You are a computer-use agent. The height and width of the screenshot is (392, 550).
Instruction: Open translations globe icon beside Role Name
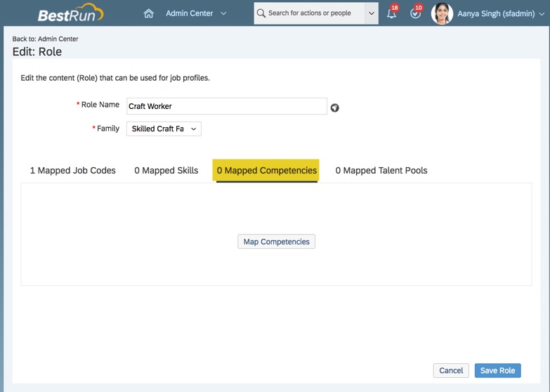click(335, 107)
